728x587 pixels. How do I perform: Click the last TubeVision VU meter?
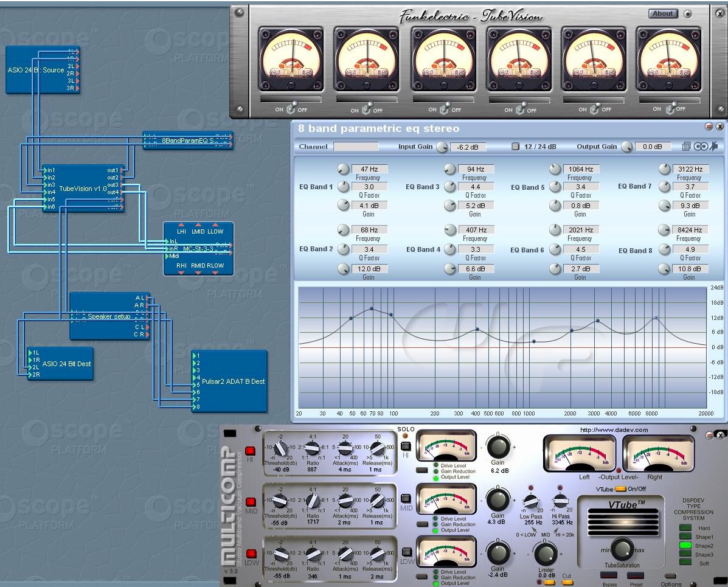tap(668, 59)
